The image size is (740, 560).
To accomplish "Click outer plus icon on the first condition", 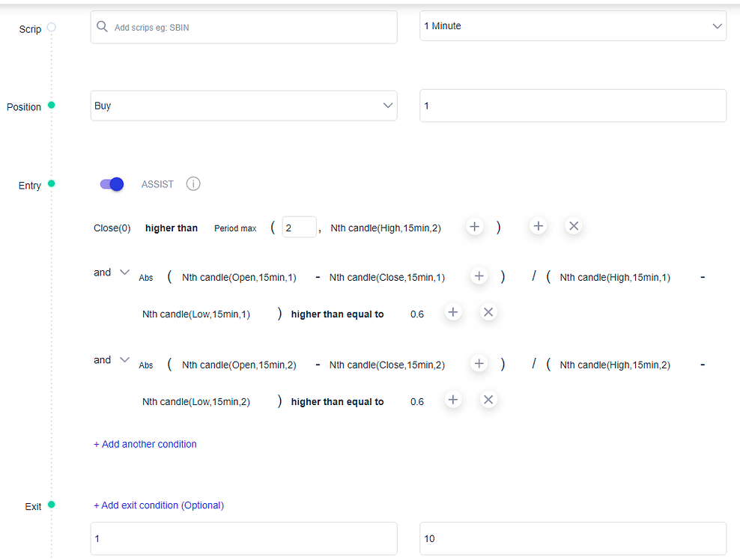I will (x=538, y=225).
